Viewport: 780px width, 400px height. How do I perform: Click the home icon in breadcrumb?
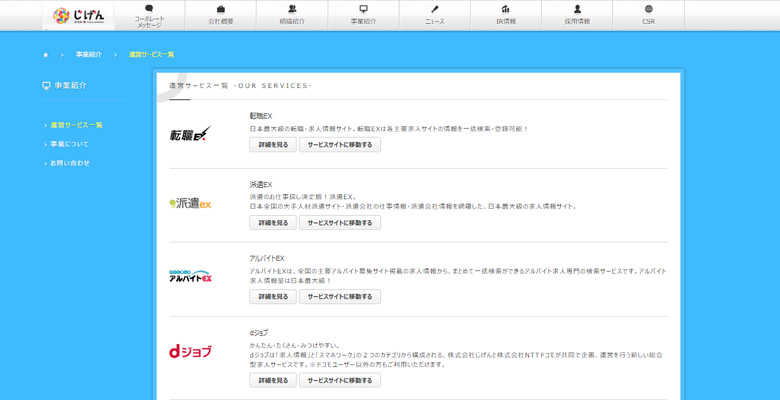(x=46, y=55)
